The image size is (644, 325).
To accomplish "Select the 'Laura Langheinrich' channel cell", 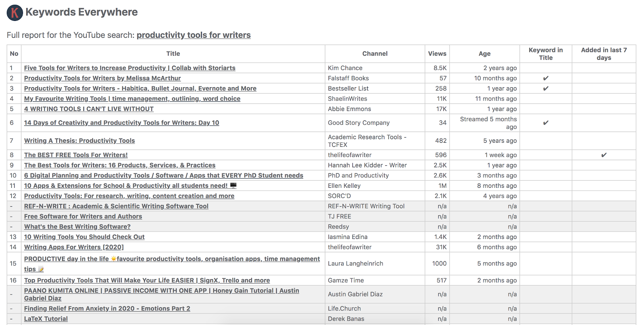I will 375,263.
